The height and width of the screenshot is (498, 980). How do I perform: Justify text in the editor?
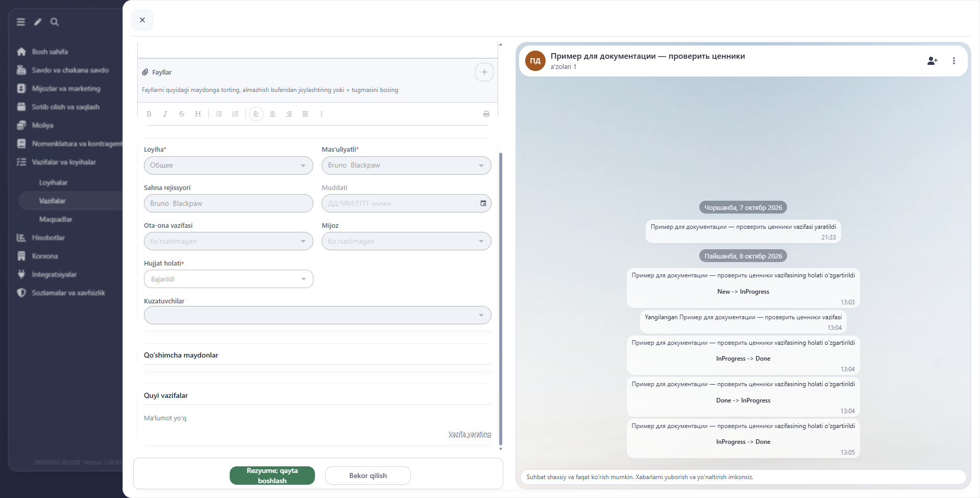pos(305,114)
